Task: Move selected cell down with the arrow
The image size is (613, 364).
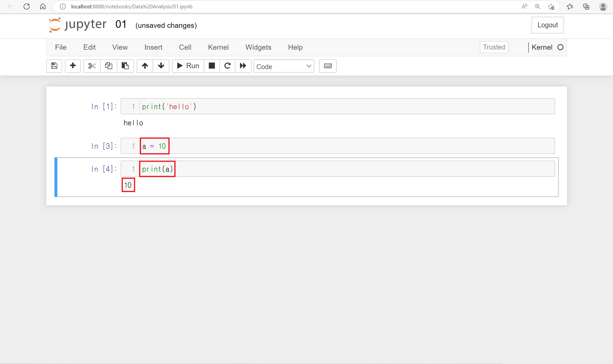Action: tap(161, 66)
